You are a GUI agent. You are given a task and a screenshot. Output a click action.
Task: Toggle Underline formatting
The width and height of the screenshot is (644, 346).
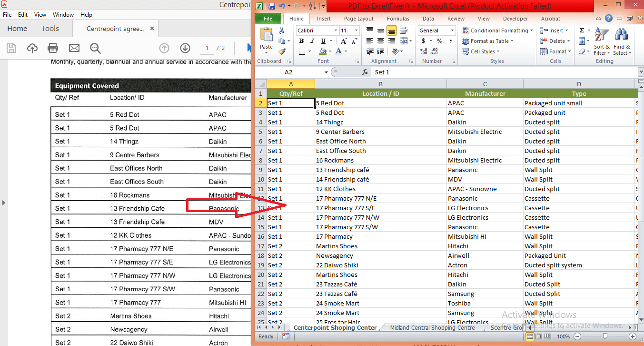tap(323, 41)
